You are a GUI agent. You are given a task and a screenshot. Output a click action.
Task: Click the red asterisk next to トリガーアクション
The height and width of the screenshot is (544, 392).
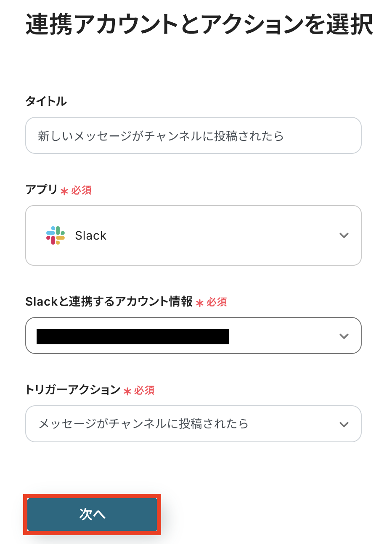pos(127,391)
